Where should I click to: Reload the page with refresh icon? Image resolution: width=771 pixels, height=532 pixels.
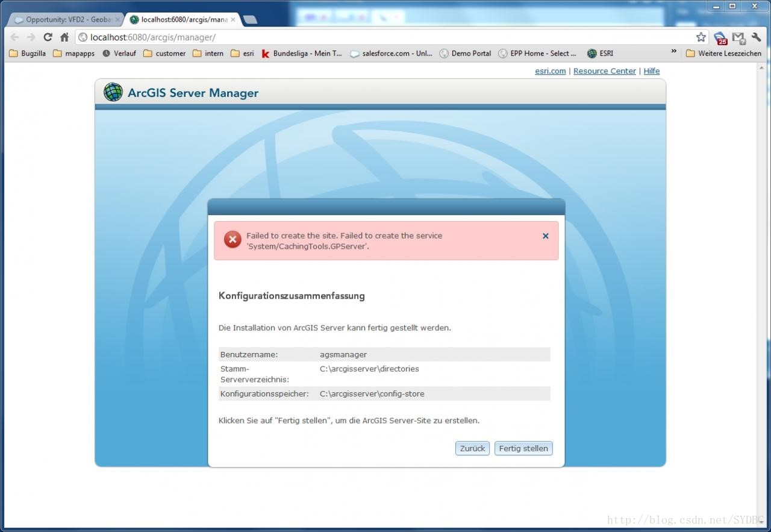(48, 37)
